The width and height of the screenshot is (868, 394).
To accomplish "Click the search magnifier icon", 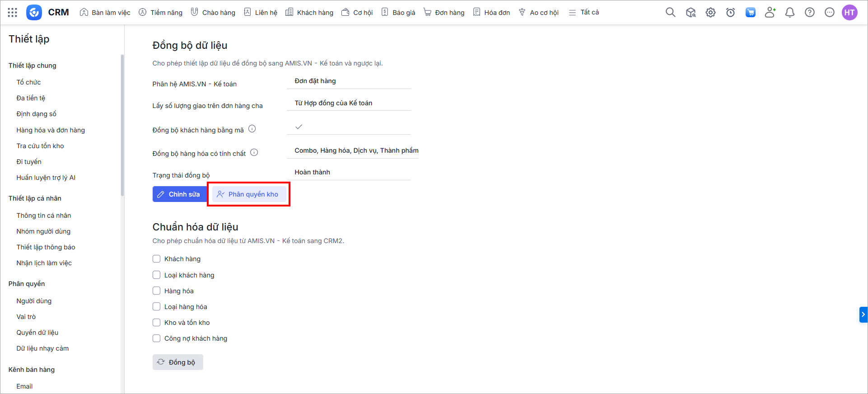I will point(670,13).
